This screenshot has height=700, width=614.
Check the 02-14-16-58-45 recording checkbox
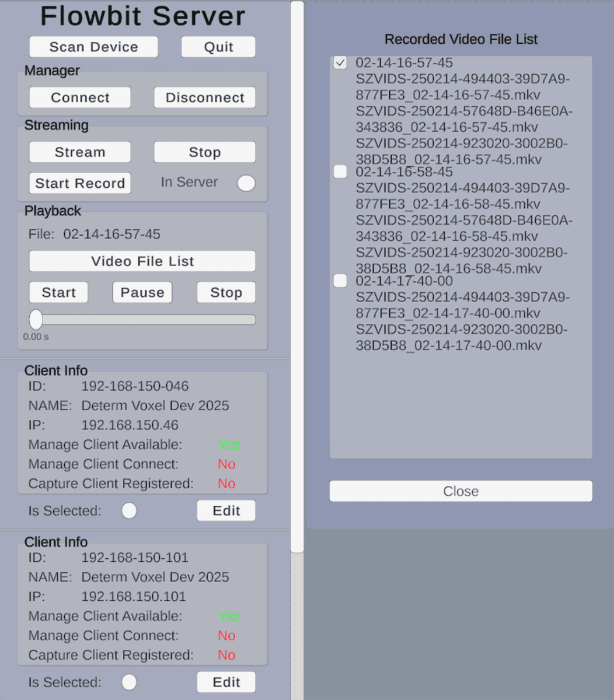[x=340, y=171]
